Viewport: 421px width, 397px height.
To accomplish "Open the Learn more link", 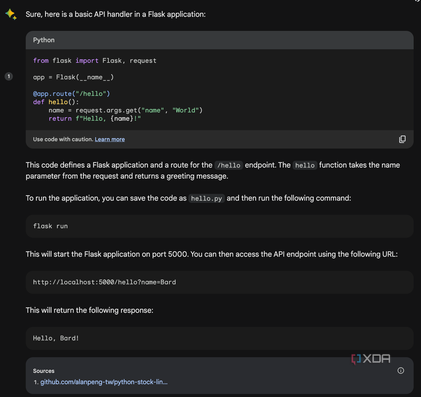I will coord(110,139).
